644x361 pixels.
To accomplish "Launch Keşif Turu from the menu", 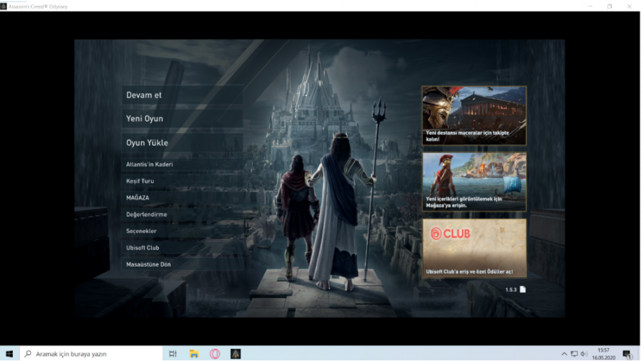I will coord(182,181).
